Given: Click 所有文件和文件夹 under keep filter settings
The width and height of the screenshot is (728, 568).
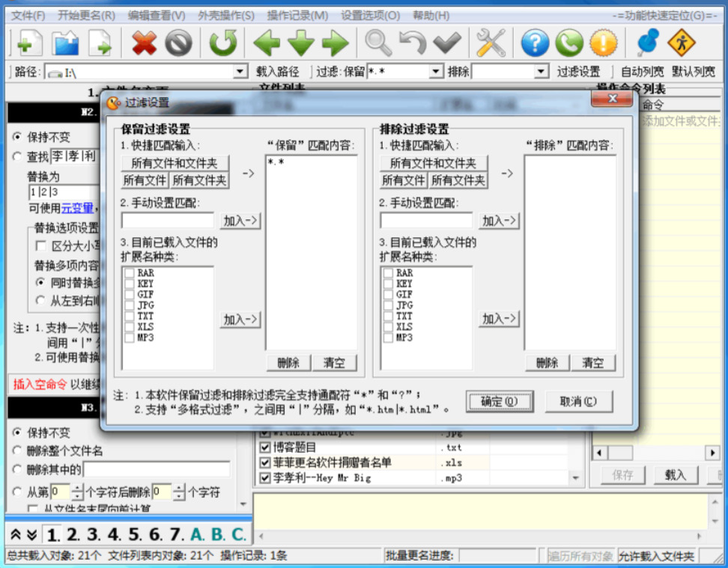Looking at the screenshot, I should click(x=175, y=163).
